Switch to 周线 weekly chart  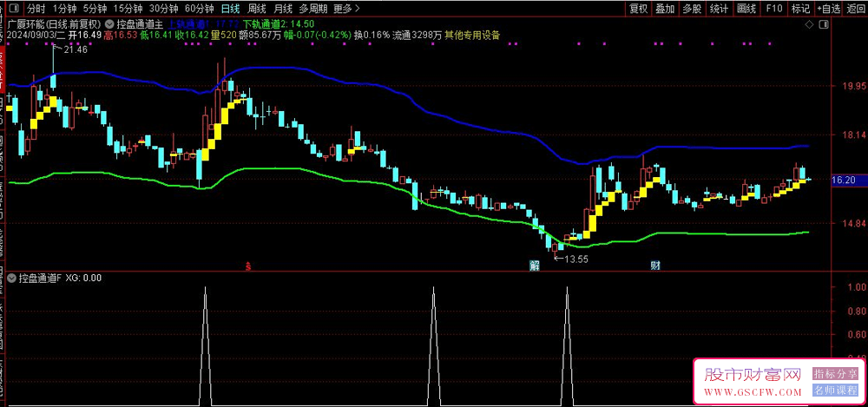(257, 9)
